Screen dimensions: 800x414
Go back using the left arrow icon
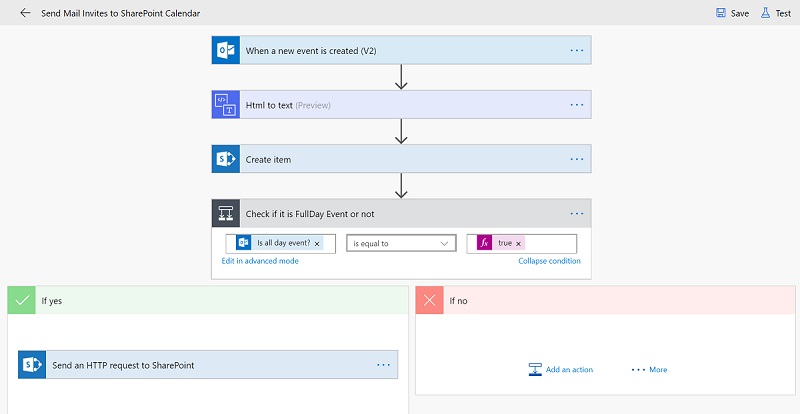click(25, 13)
